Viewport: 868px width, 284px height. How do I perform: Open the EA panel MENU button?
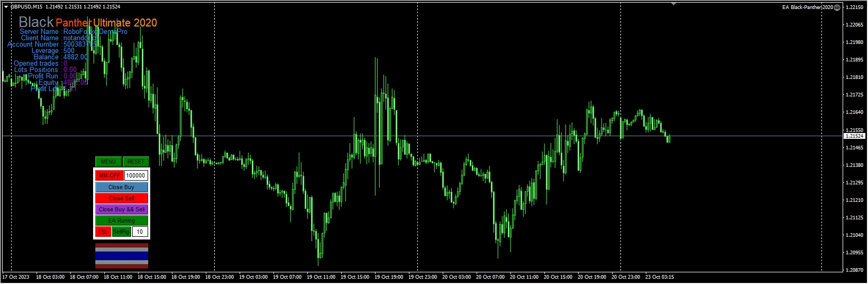108,162
